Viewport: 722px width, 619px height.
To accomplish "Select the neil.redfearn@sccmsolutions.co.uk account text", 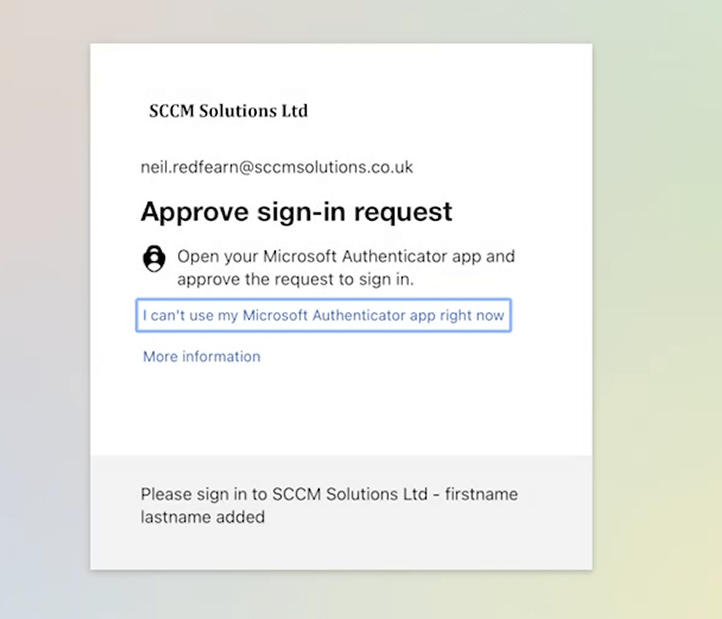I will pos(276,167).
